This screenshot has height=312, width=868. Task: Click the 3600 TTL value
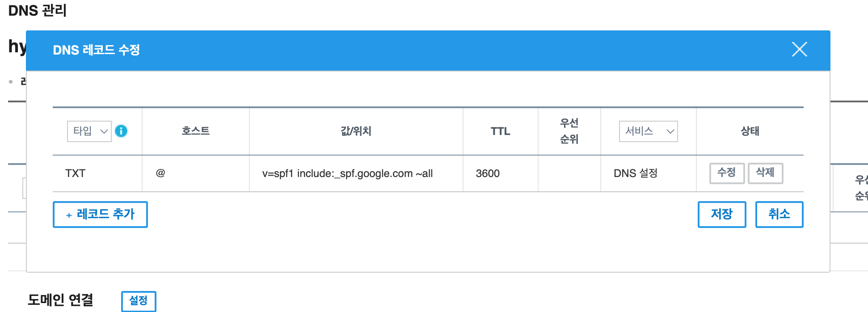coord(488,173)
